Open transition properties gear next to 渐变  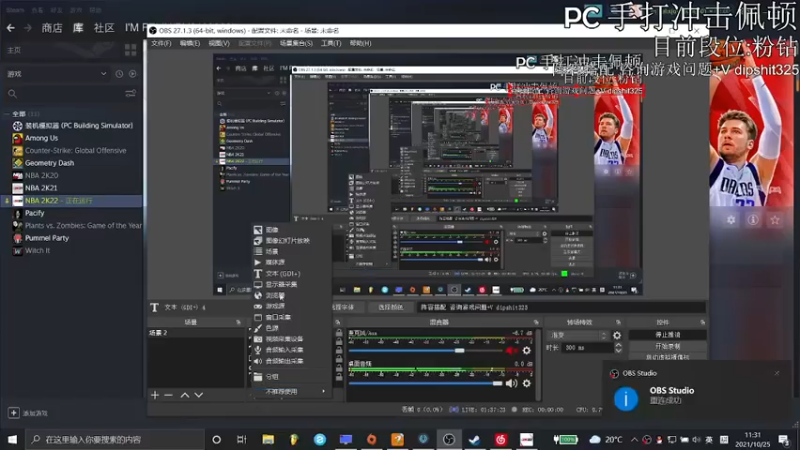[x=617, y=335]
